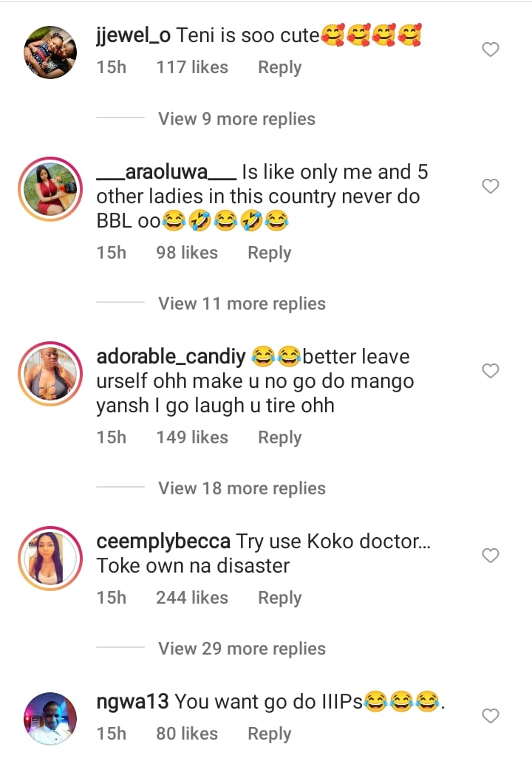The image size is (532, 778).
Task: Open ___araoluwa___'s profile avatar
Action: (50, 188)
